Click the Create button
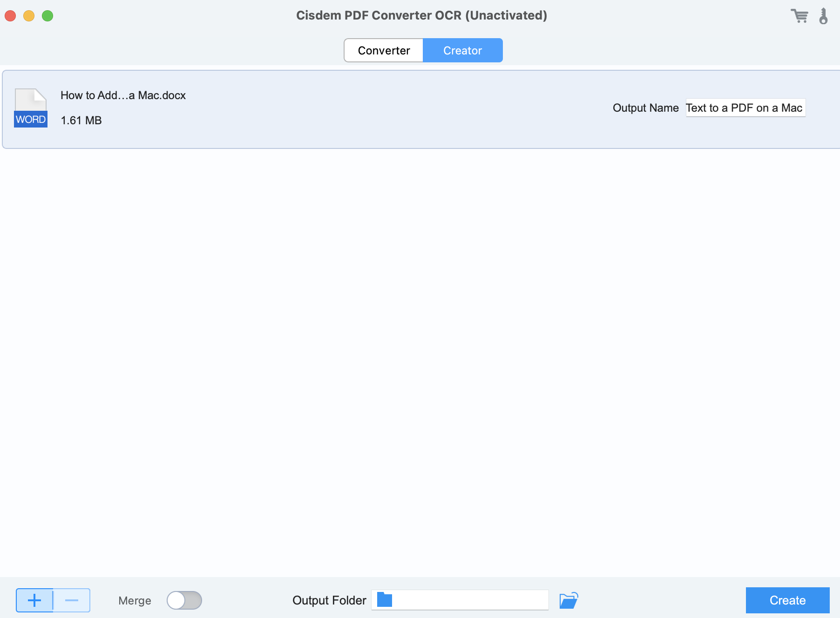The height and width of the screenshot is (618, 840). pos(787,600)
